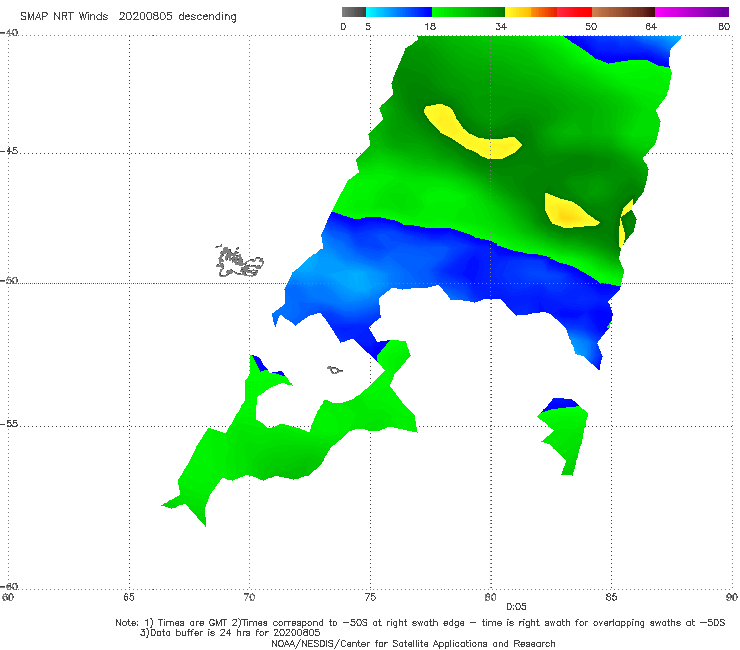This screenshot has width=740, height=650.
Task: Click the NOAA/NESDIS credit line at the bottom
Action: pos(413,643)
